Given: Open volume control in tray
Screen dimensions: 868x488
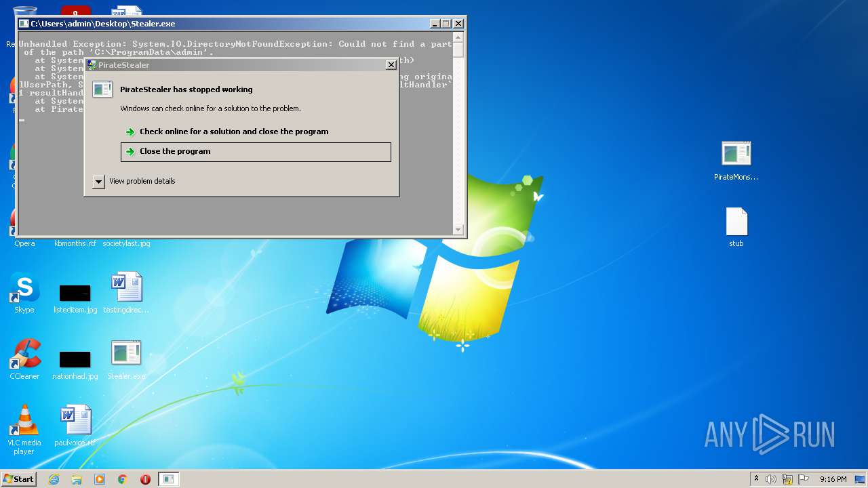Looking at the screenshot, I should 771,479.
